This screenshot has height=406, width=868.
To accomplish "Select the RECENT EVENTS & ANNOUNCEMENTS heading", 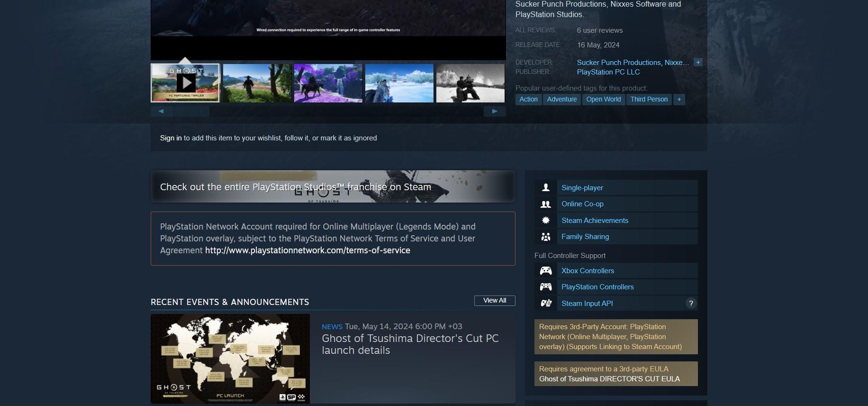I will 230,302.
